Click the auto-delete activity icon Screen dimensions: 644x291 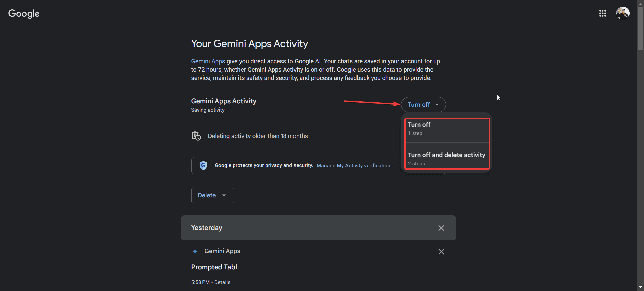pos(196,136)
